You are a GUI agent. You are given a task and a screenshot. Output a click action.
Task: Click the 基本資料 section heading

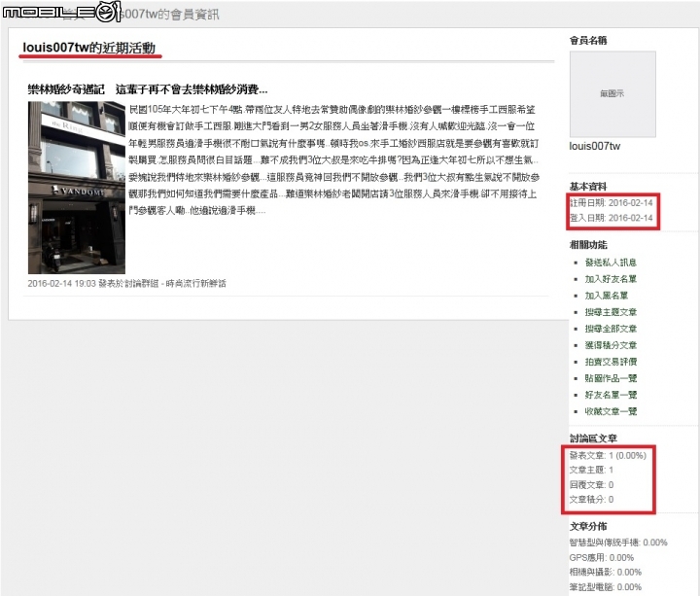587,187
